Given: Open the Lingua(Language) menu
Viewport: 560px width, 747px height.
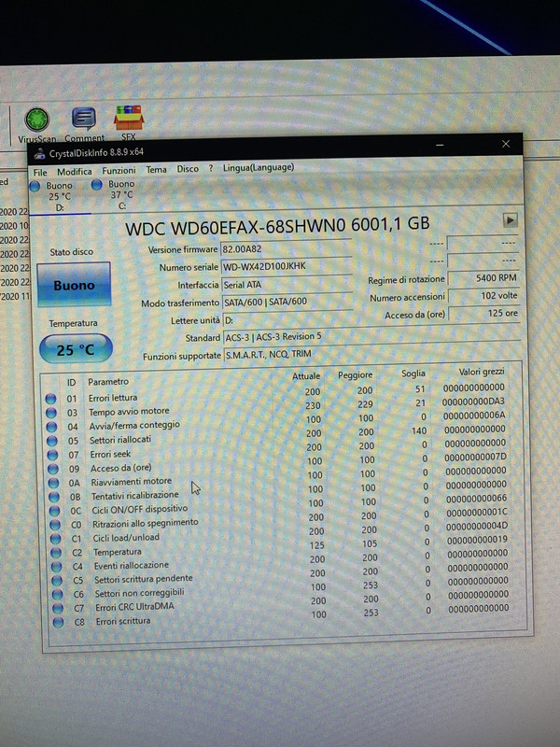Looking at the screenshot, I should click(x=259, y=167).
